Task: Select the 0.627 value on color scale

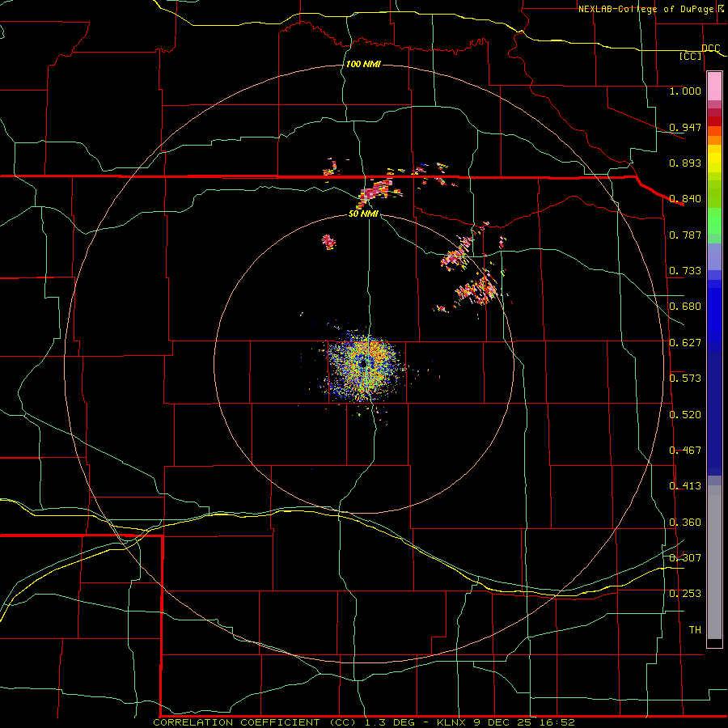Action: [685, 343]
